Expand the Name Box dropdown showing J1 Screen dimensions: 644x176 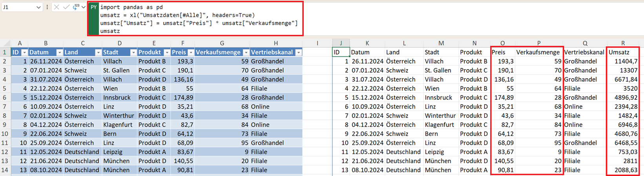(38, 7)
